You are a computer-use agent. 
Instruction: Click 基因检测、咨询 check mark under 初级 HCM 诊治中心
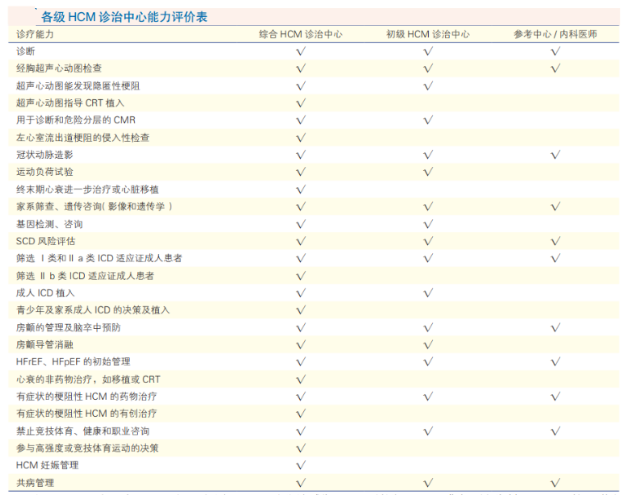[x=428, y=224]
